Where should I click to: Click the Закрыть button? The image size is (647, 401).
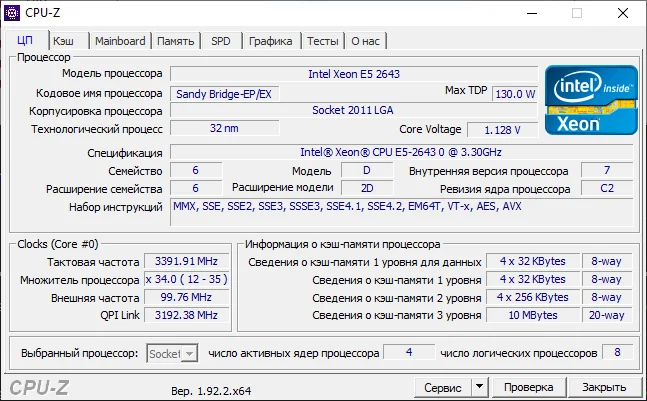tap(604, 387)
